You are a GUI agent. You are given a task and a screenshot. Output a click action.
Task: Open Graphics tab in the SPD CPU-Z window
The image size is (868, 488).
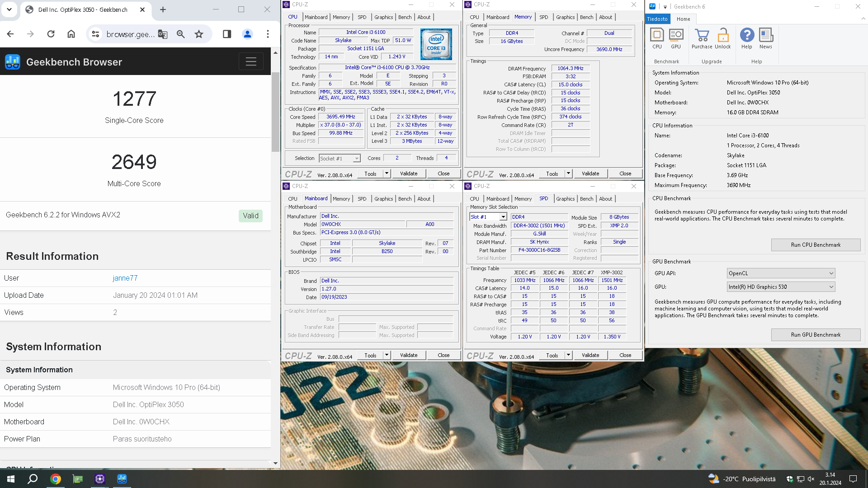[566, 199]
